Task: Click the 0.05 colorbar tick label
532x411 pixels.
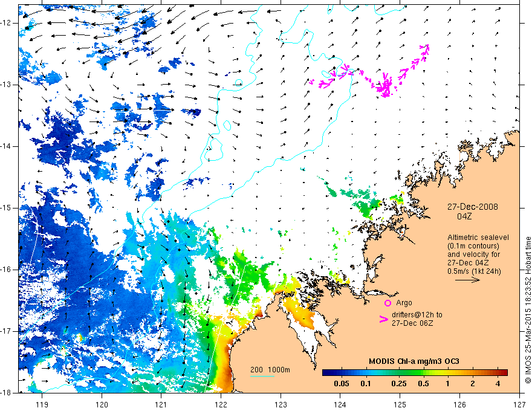Action: pos(342,384)
